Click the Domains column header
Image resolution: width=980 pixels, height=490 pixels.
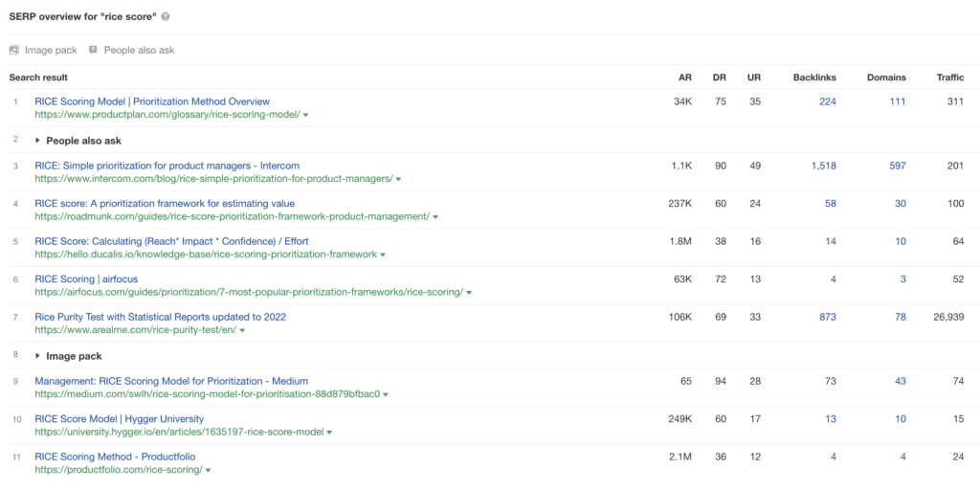[x=886, y=78]
